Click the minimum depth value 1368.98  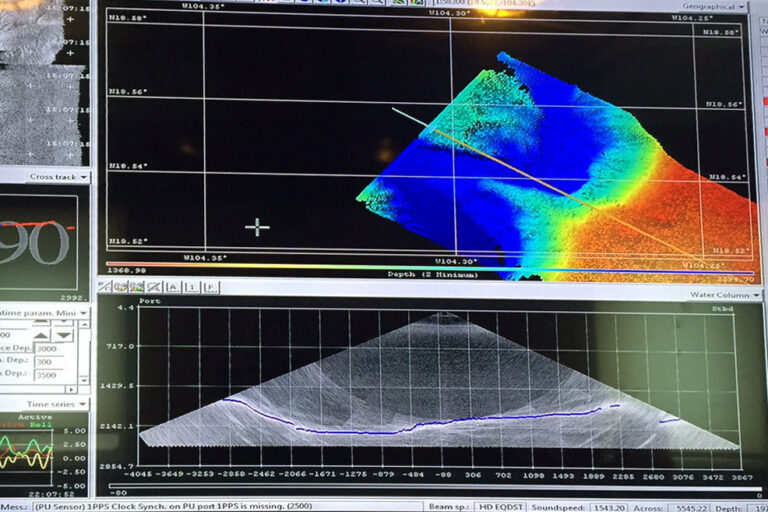(x=126, y=270)
